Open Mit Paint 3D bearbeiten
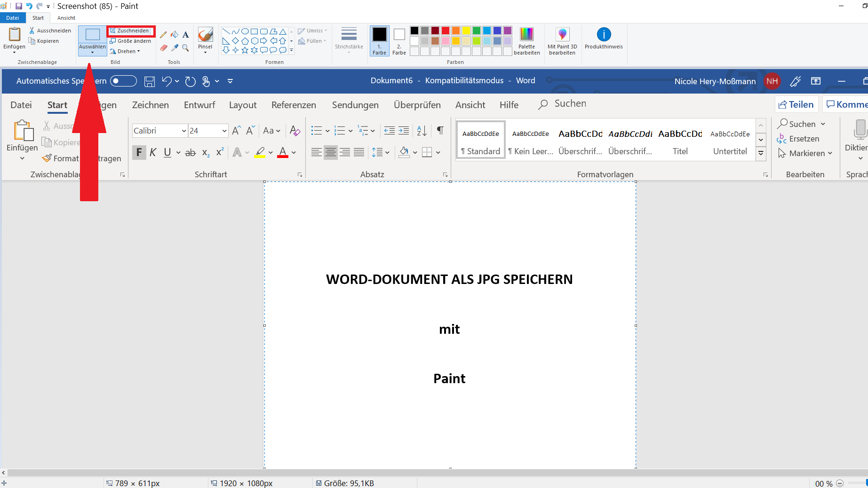 click(562, 41)
